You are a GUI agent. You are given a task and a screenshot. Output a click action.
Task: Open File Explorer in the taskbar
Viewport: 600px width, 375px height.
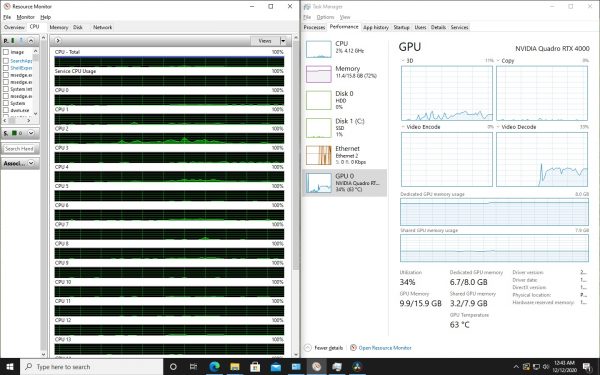click(x=235, y=367)
